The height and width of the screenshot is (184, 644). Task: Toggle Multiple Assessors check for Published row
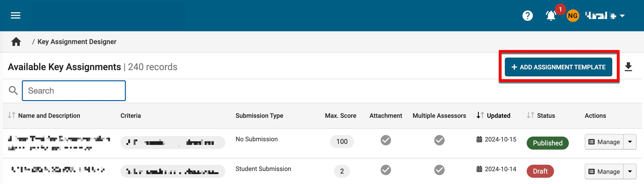point(439,140)
